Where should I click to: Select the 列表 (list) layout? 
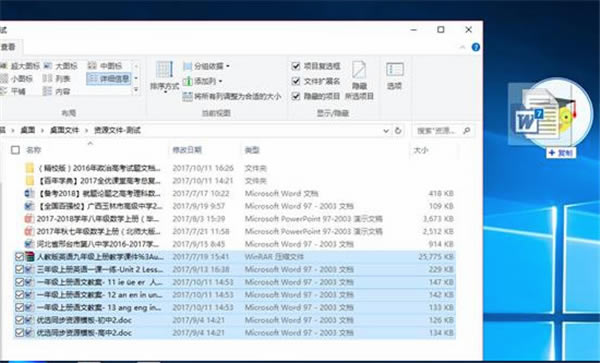point(58,78)
